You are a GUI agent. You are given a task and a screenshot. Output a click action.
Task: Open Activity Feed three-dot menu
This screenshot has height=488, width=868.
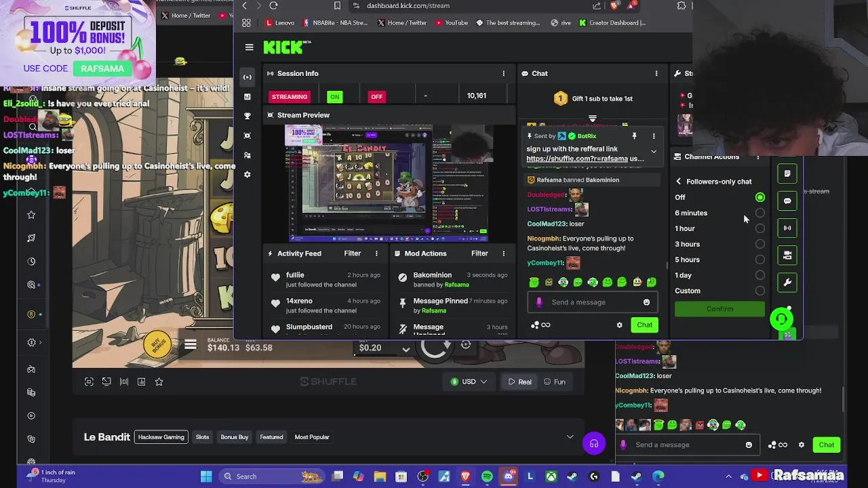coord(376,253)
